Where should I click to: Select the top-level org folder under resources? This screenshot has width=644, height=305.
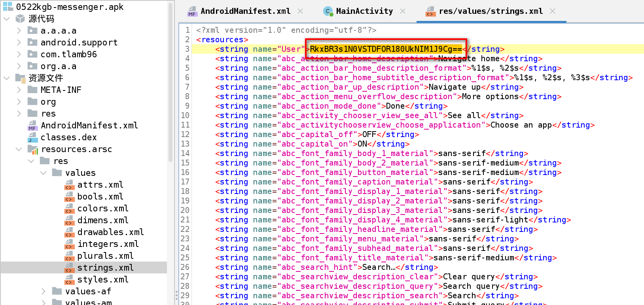(x=48, y=102)
